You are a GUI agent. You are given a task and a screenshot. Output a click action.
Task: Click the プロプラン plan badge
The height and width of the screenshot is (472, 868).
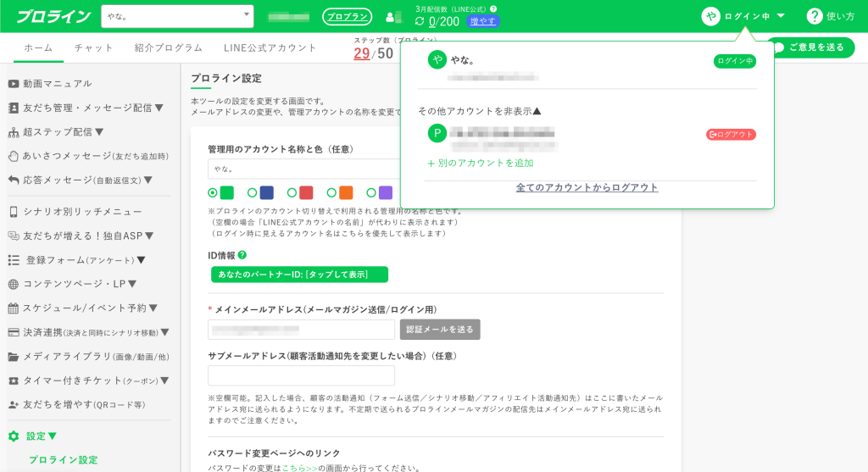[347, 17]
